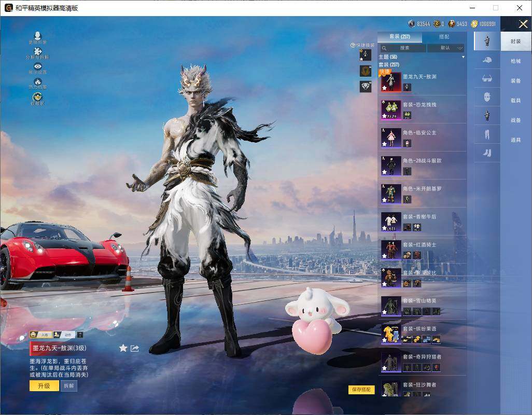Toggle star on 套装-恐龙拽拽 thumbnail
Viewport: 532px width, 415px height.
384,116
